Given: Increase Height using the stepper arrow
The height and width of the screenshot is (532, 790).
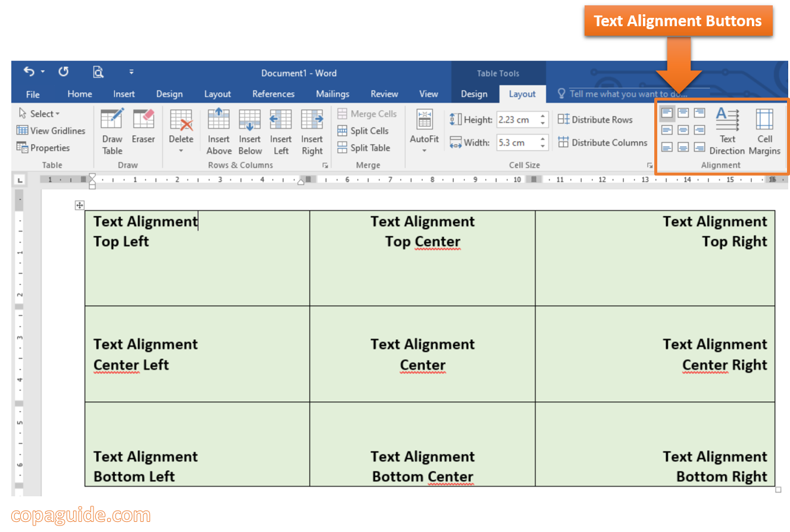Looking at the screenshot, I should pyautogui.click(x=541, y=115).
